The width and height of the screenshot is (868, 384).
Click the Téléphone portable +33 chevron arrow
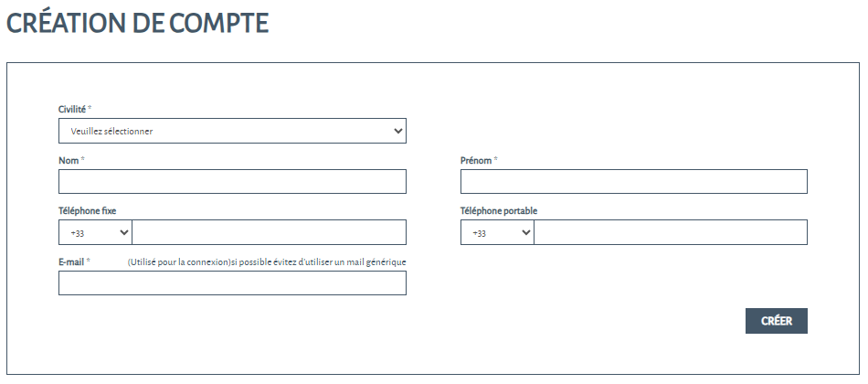click(525, 233)
